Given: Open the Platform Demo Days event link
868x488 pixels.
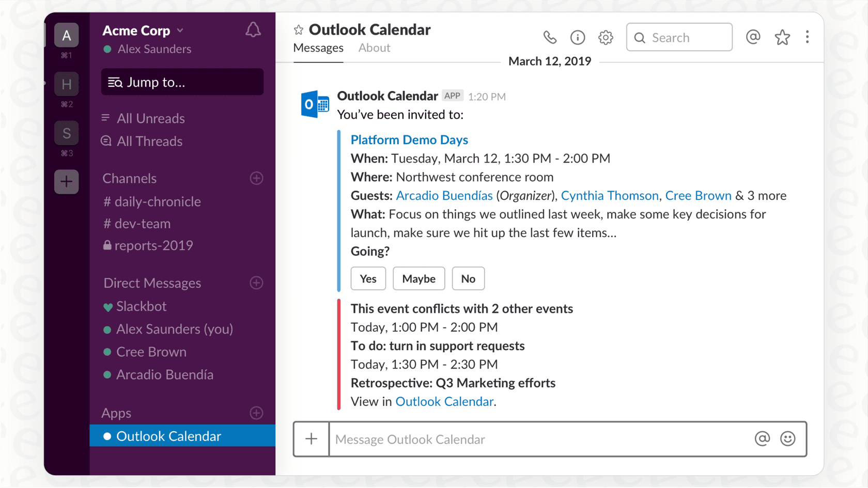Looking at the screenshot, I should coord(409,139).
